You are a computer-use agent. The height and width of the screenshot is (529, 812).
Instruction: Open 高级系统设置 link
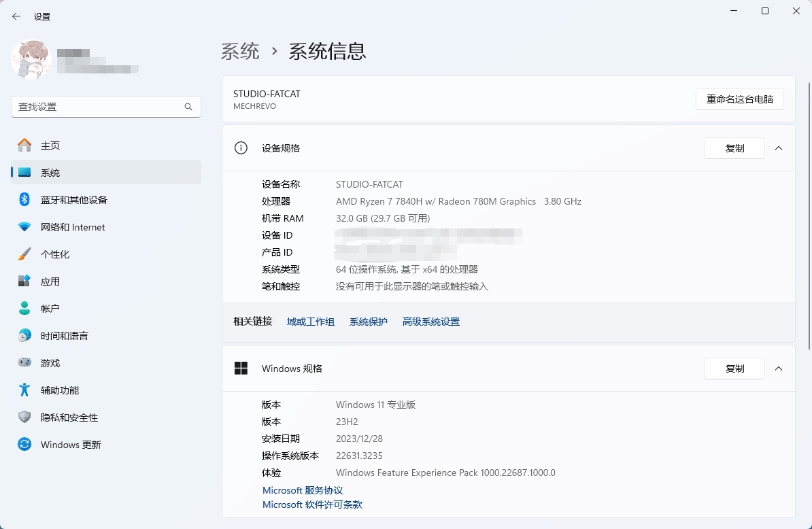pos(431,322)
